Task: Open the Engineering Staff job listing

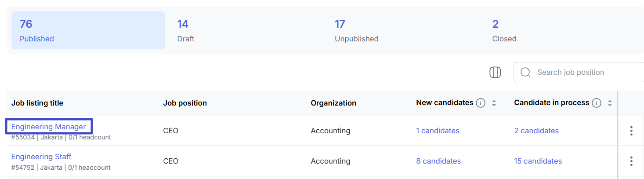Action: [x=41, y=157]
